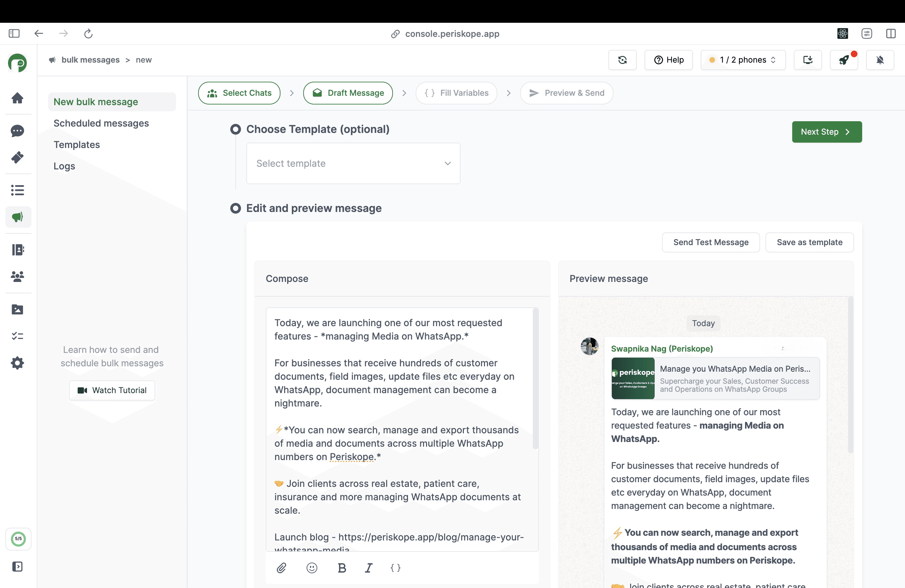Viewport: 905px width, 588px height.
Task: Click the Next Step button
Action: [x=827, y=132]
